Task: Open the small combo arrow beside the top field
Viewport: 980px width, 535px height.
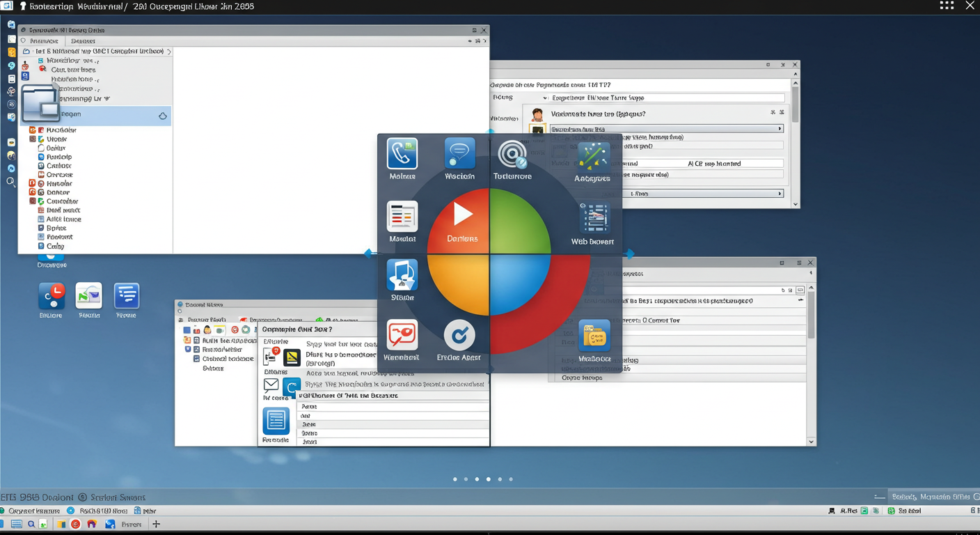Action: 544,98
